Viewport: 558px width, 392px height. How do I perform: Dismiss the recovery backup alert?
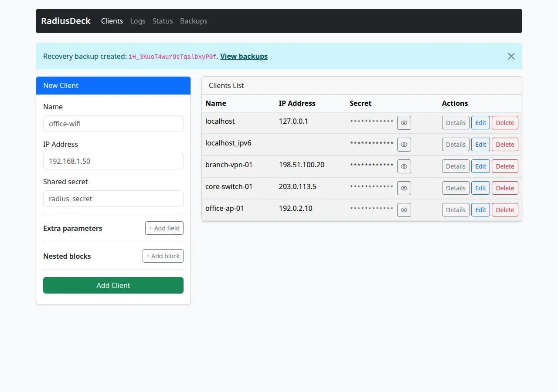(x=511, y=56)
